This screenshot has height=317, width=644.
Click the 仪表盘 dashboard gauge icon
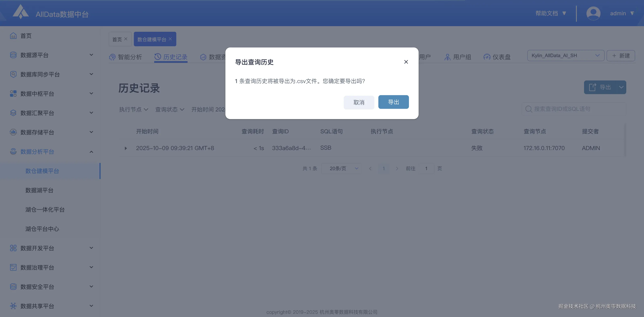pyautogui.click(x=487, y=57)
